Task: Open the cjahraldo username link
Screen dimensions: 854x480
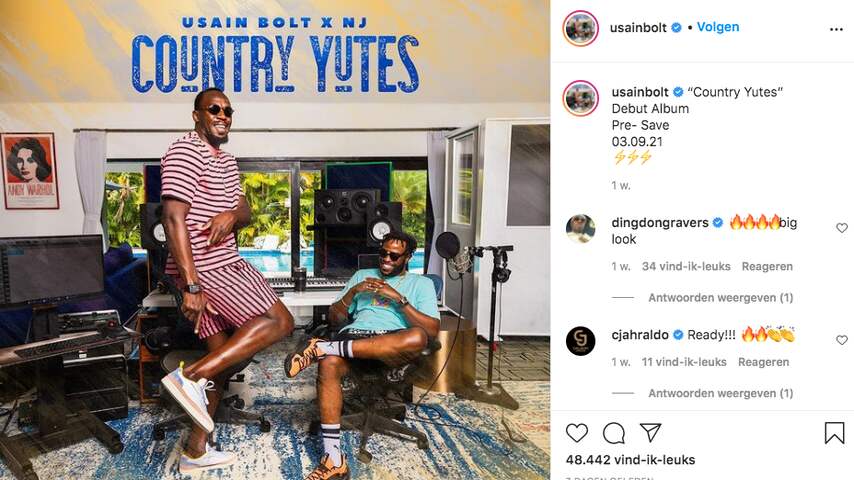Action: [x=640, y=335]
